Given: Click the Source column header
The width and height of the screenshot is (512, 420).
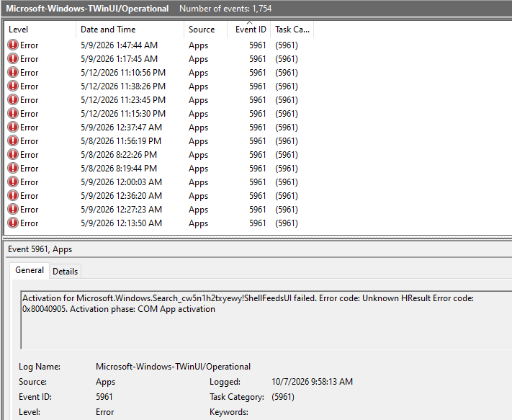Looking at the screenshot, I should 205,30.
